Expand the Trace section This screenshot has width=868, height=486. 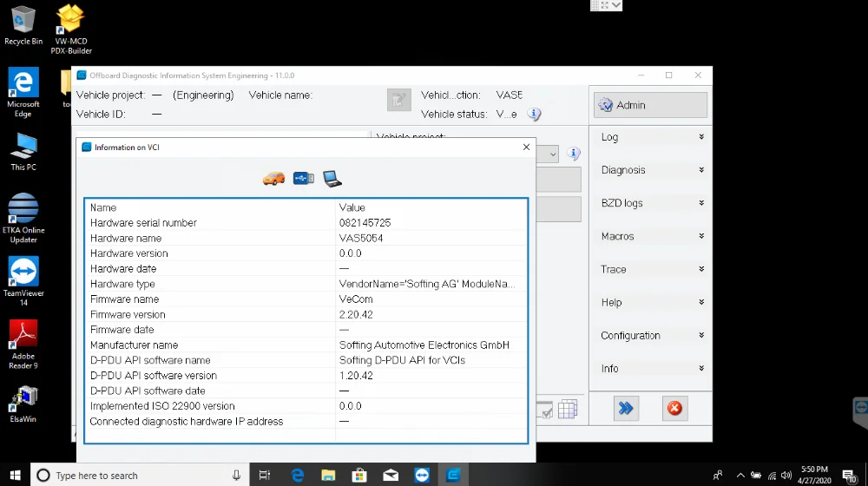coord(650,270)
